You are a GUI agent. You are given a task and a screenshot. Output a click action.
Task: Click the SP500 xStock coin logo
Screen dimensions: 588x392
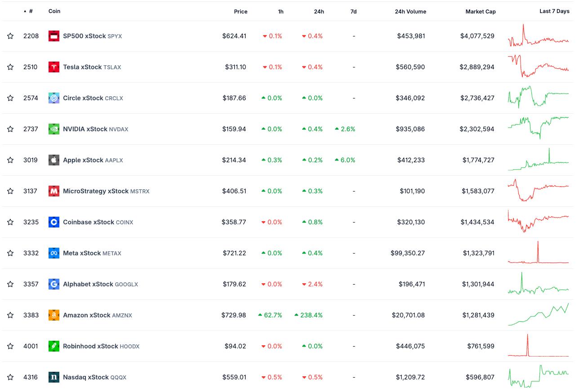(x=54, y=36)
